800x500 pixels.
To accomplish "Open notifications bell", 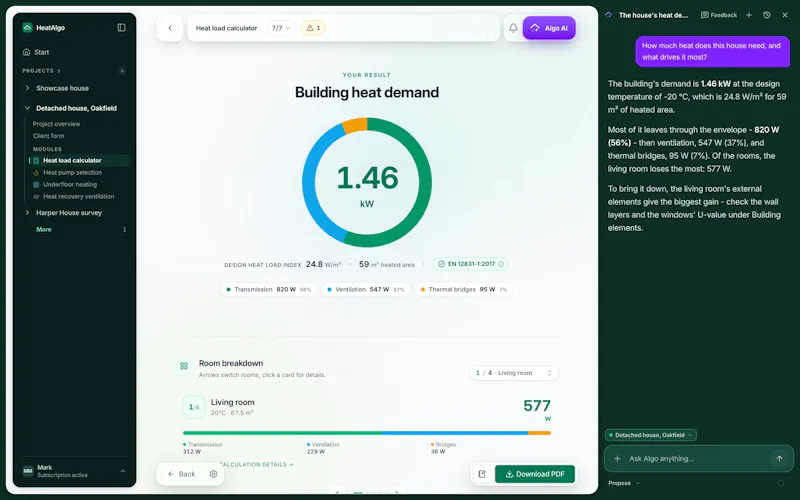I will (x=513, y=28).
